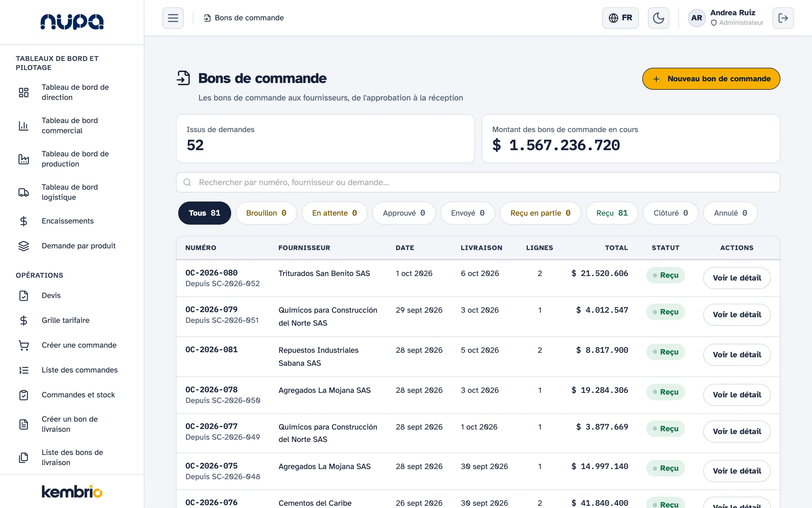Click the Demande par produit layers icon

click(23, 246)
